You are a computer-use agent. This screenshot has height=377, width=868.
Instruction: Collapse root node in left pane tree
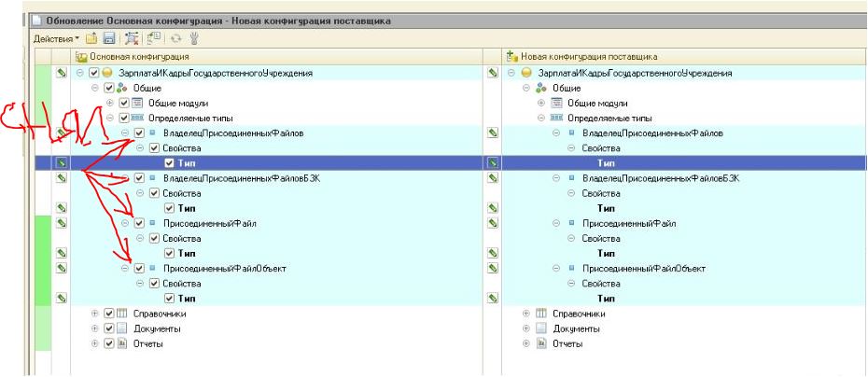click(79, 73)
